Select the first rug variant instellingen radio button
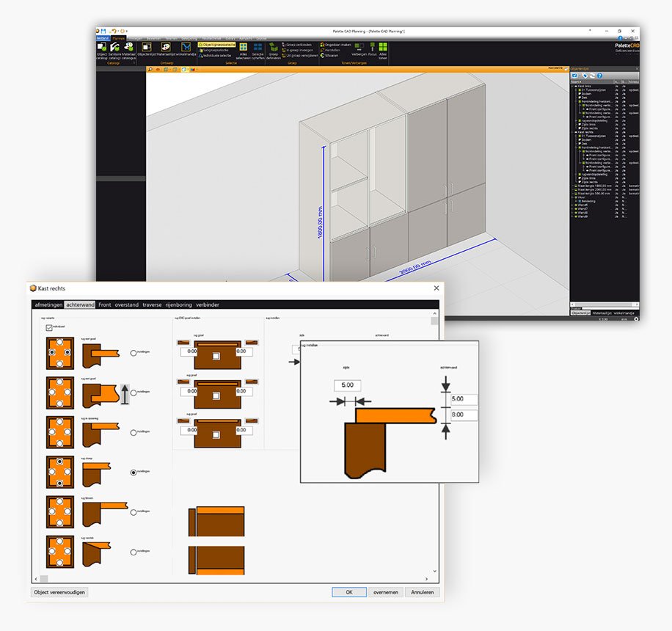The width and height of the screenshot is (672, 631). click(133, 353)
